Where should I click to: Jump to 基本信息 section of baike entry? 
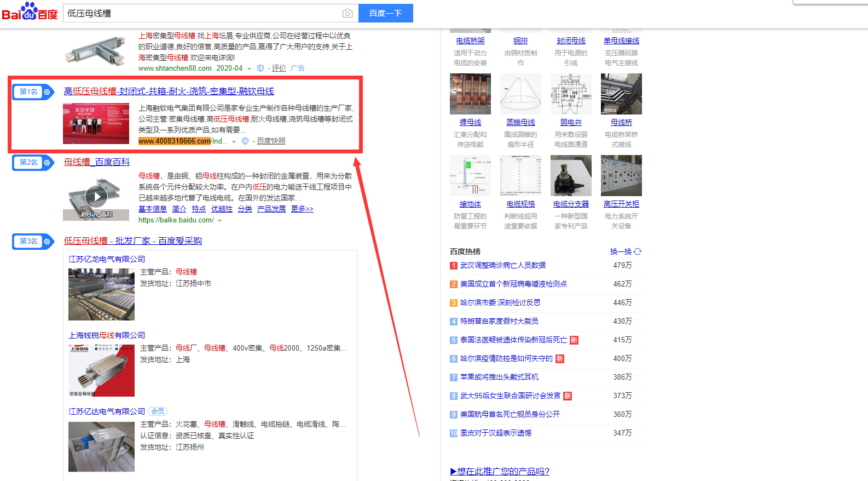(x=152, y=209)
